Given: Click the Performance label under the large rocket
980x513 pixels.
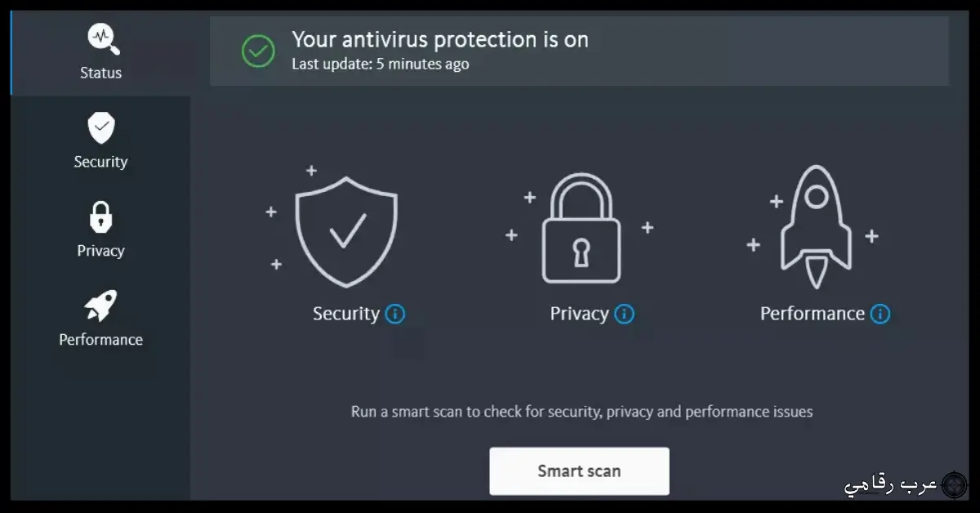Looking at the screenshot, I should (812, 314).
